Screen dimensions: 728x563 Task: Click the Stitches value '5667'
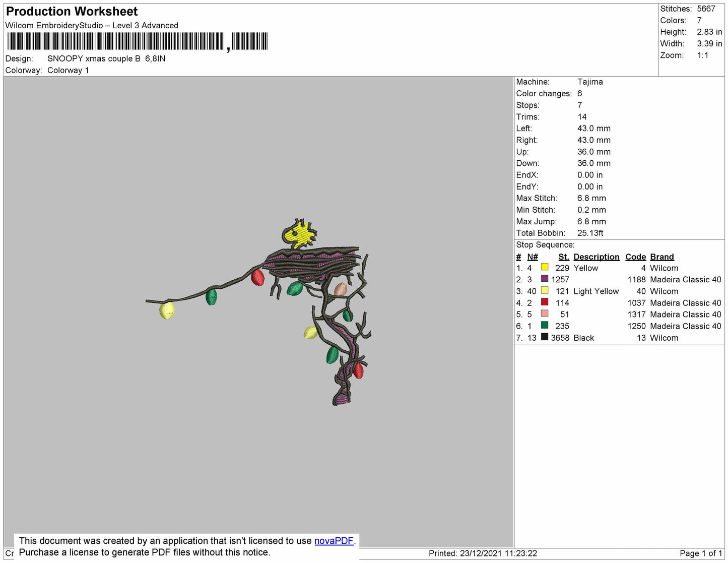[x=706, y=9]
